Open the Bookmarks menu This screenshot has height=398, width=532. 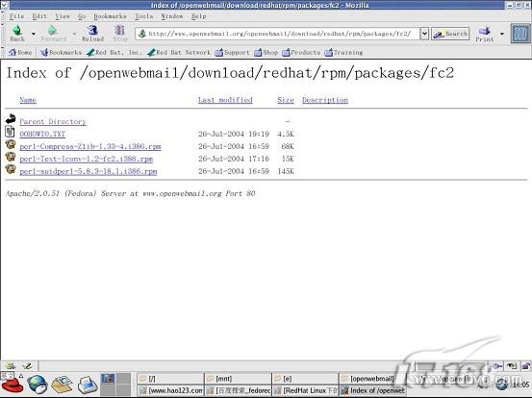(x=110, y=16)
